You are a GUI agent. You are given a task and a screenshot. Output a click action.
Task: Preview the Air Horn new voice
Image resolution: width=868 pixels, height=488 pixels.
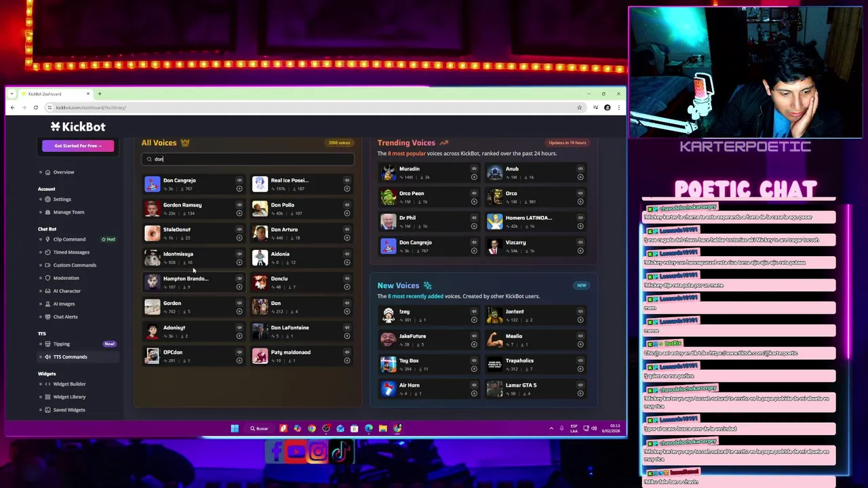(x=473, y=385)
